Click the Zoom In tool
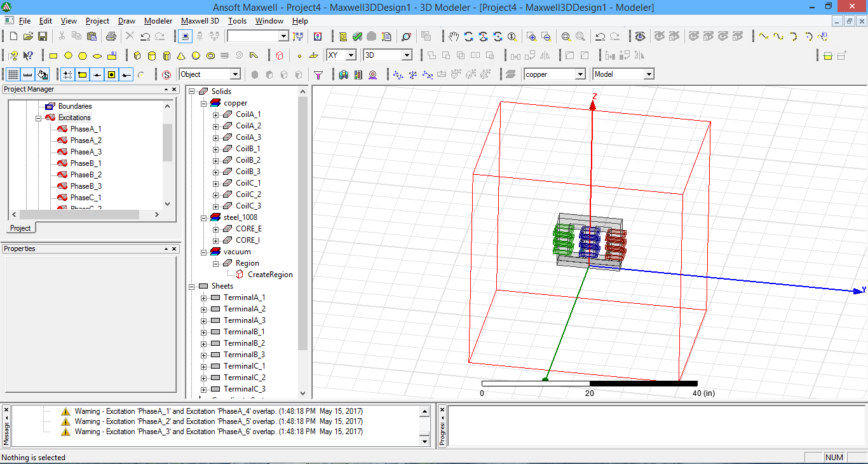Image resolution: width=868 pixels, height=464 pixels. 532,36
